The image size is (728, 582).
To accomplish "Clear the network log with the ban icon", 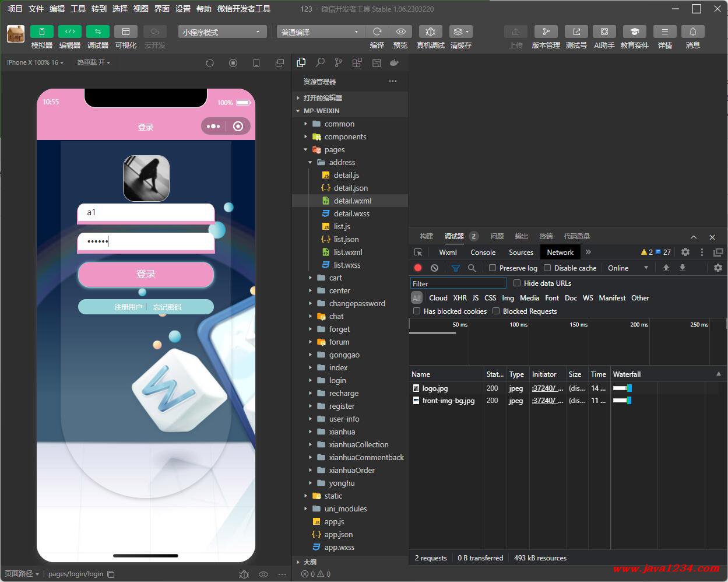I will click(x=434, y=268).
